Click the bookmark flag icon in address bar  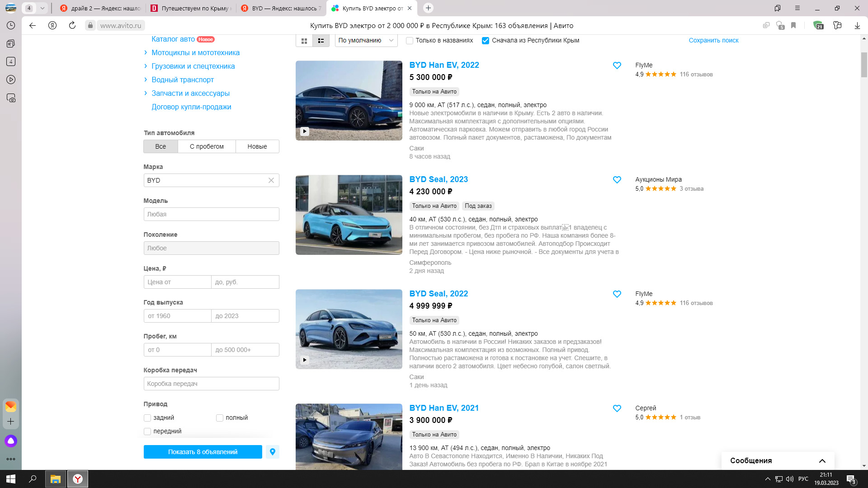pyautogui.click(x=793, y=26)
